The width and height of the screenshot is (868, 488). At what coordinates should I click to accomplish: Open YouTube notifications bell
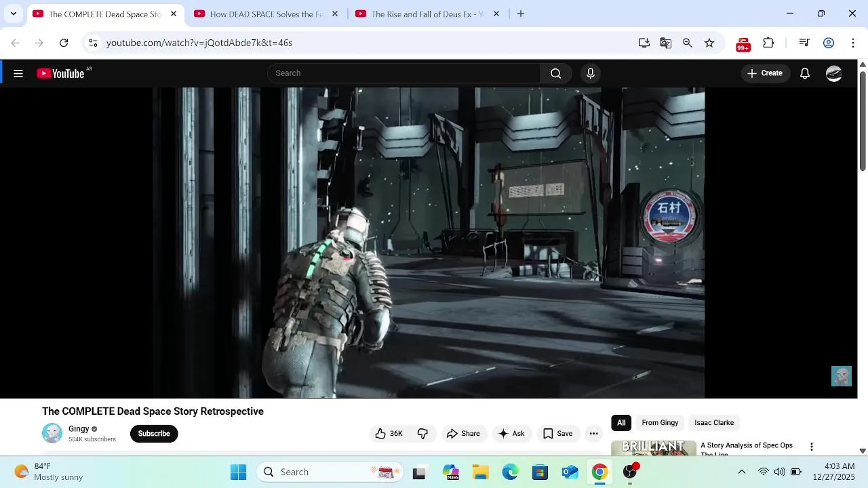805,73
